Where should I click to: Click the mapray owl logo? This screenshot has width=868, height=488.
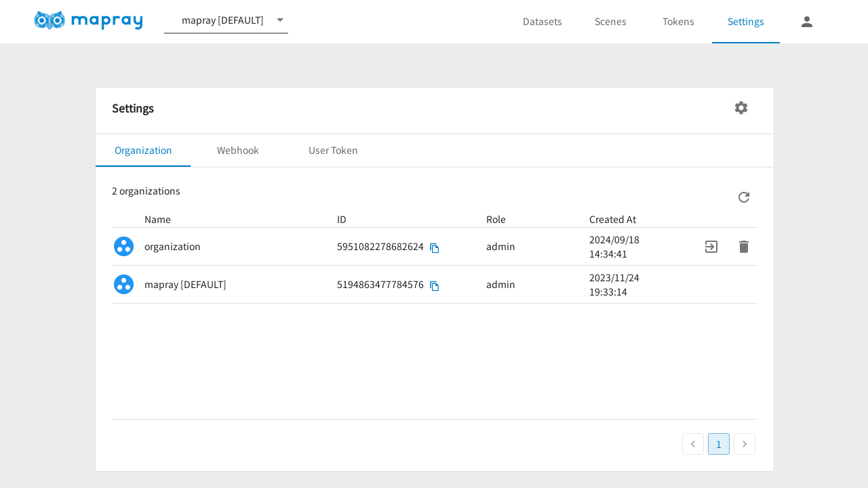88,21
